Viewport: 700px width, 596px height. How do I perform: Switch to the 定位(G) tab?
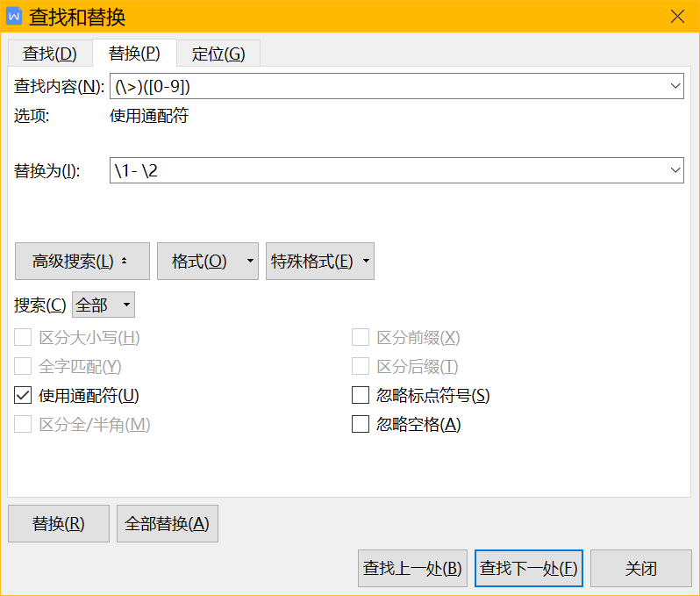click(218, 54)
